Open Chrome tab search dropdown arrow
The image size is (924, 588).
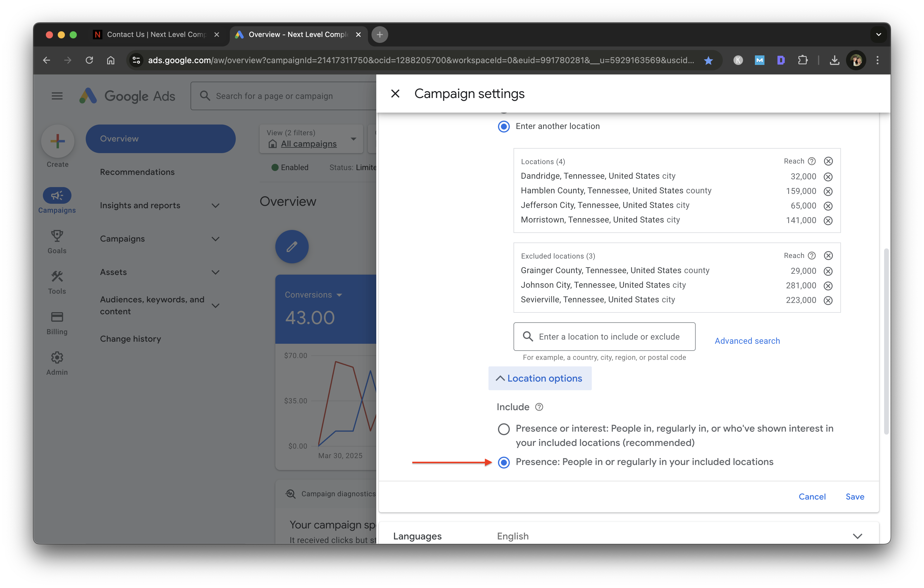878,35
